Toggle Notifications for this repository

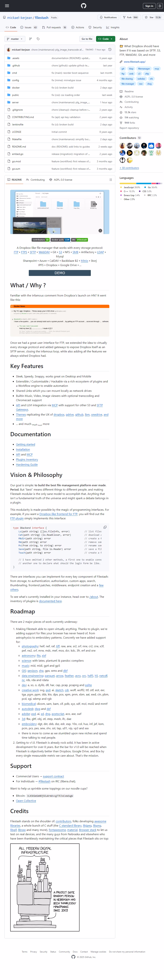(108, 17)
